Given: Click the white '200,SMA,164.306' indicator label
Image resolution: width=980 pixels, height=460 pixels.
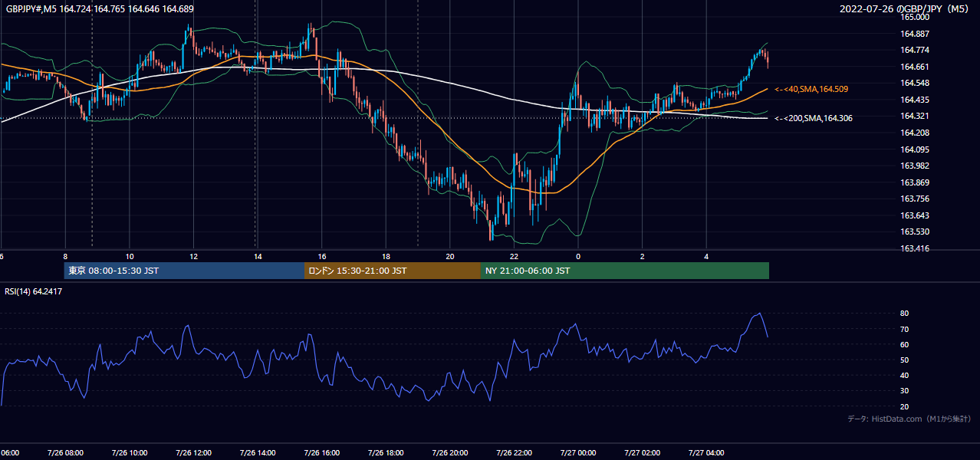Looking at the screenshot, I should pyautogui.click(x=813, y=118).
